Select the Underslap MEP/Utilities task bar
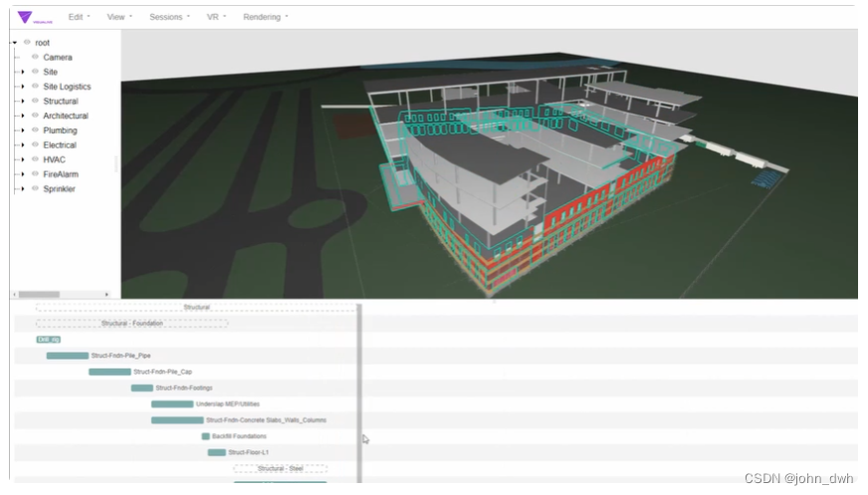Screen dimensions: 868x495 [172, 404]
